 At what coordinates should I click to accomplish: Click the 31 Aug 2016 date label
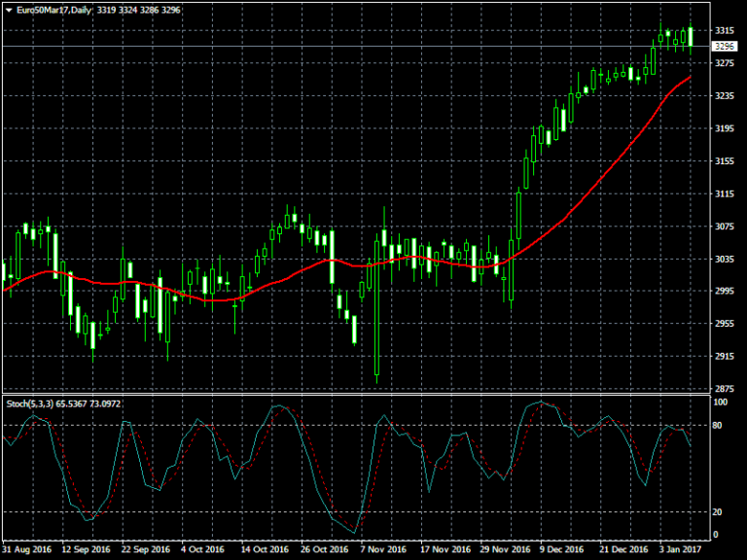[26, 549]
